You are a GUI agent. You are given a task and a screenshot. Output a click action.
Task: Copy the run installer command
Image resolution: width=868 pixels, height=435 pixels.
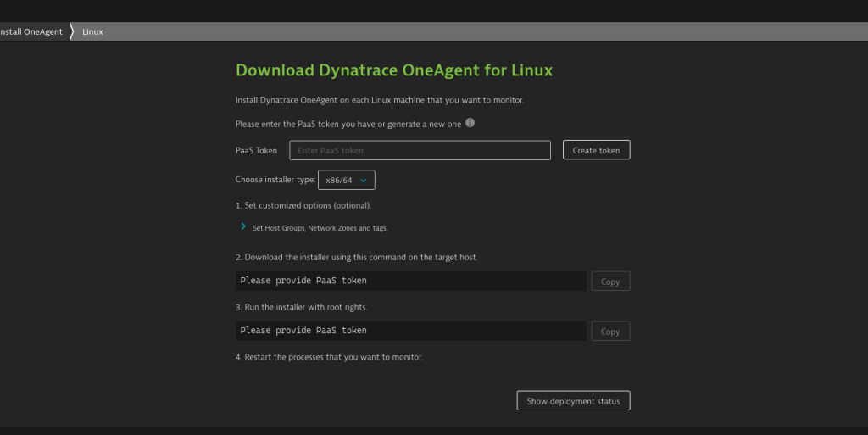point(610,331)
